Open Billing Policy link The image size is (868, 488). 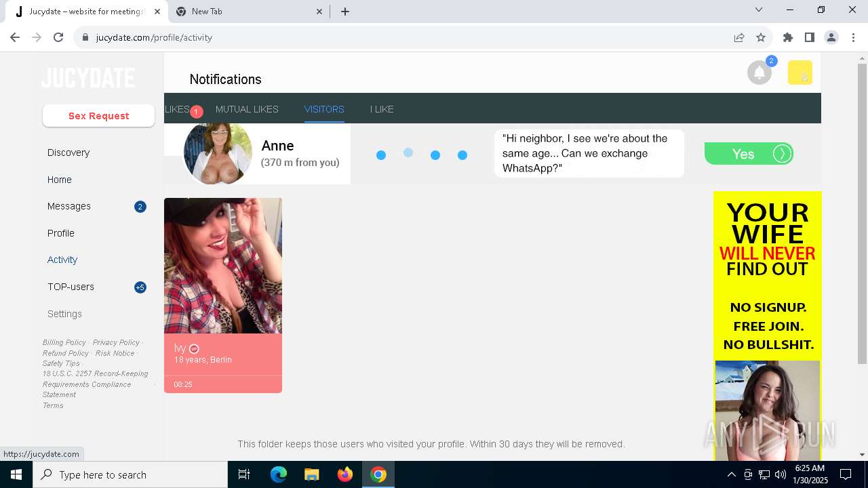(x=64, y=342)
